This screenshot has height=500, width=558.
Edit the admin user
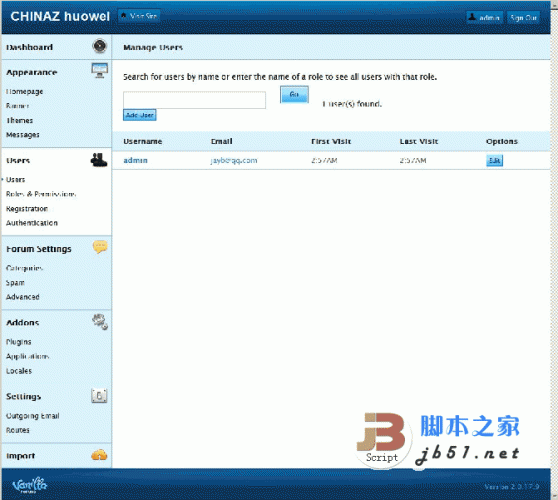[x=495, y=160]
